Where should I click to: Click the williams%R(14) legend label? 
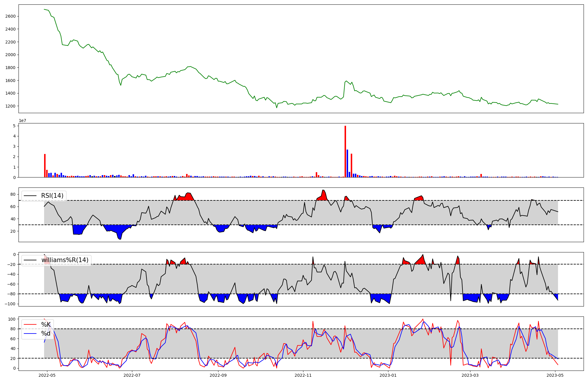click(x=65, y=260)
